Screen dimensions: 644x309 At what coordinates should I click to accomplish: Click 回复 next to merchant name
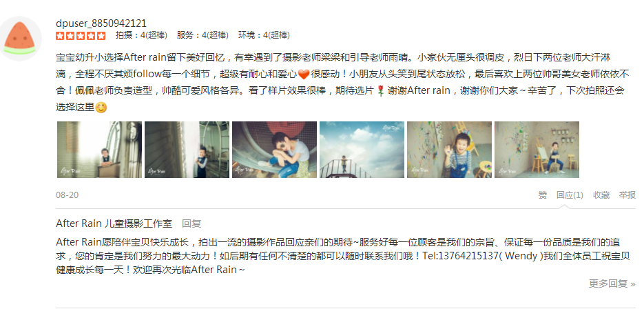click(x=191, y=224)
